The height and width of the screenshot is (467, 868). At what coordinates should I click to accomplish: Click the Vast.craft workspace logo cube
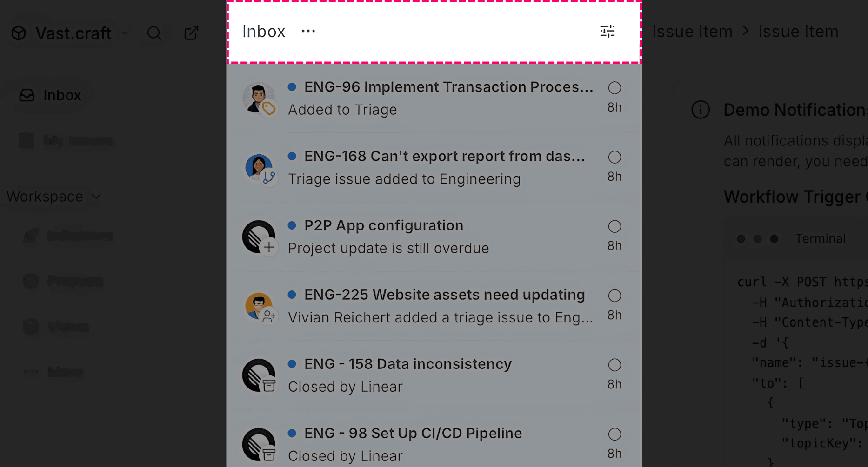[19, 33]
